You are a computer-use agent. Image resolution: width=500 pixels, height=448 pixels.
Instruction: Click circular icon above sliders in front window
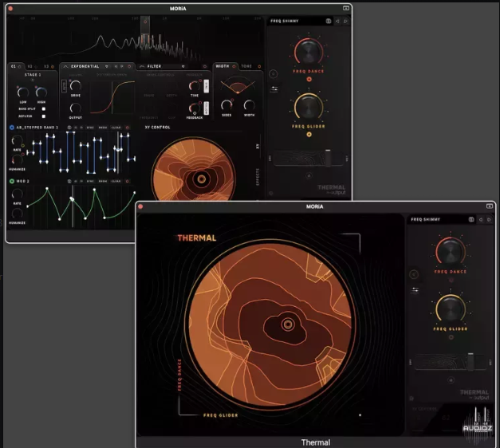[414, 274]
